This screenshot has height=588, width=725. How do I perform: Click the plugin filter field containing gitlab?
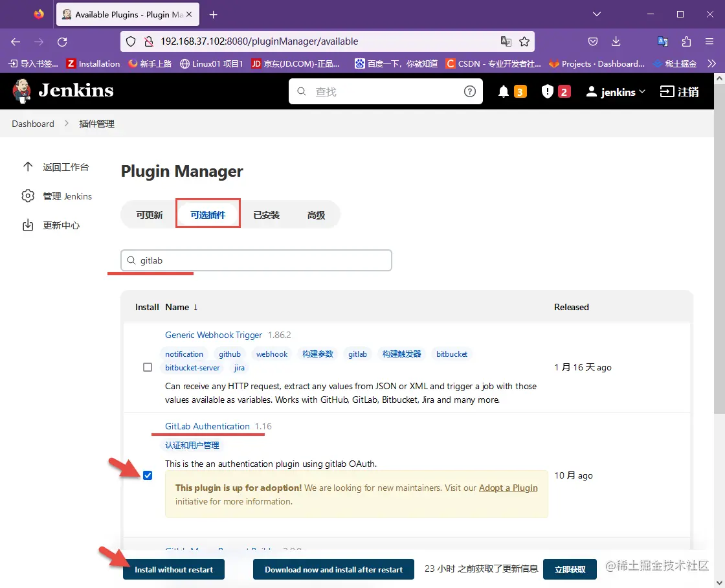coord(256,260)
